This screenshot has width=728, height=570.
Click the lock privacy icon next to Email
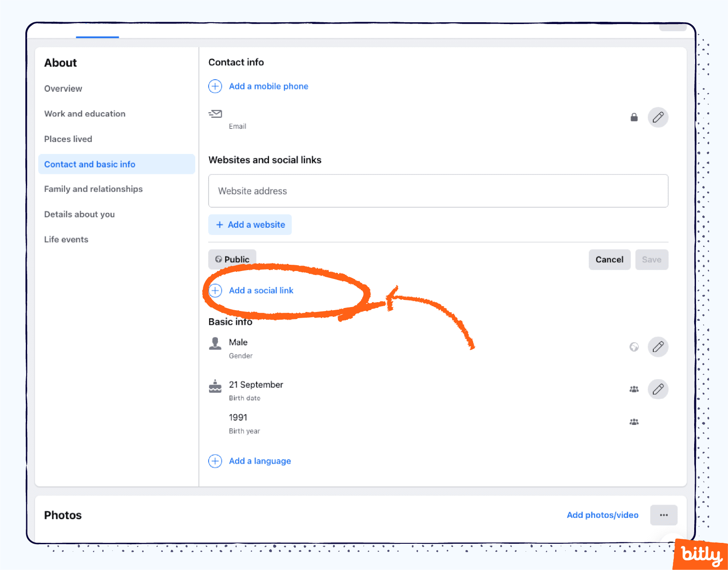tap(634, 117)
